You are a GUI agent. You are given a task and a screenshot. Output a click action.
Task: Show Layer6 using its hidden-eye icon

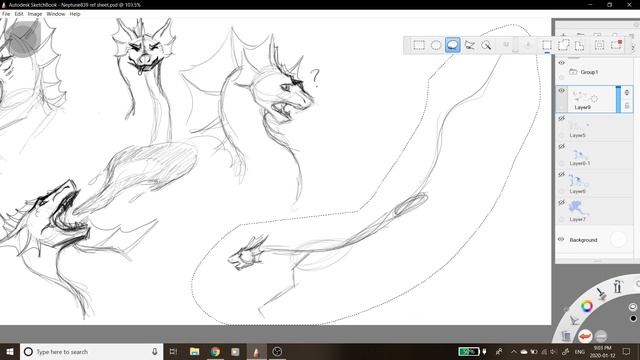point(562,175)
